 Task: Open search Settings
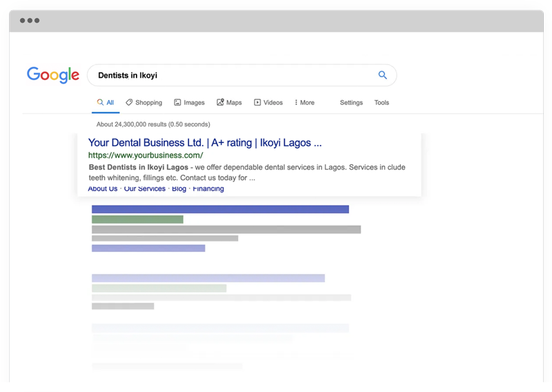(351, 103)
